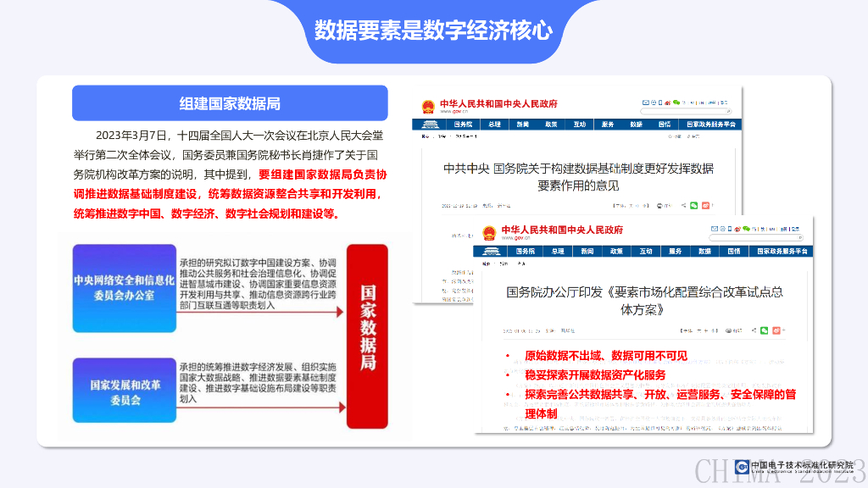Click text 承担的统筹推进数字经济发展

258,382
